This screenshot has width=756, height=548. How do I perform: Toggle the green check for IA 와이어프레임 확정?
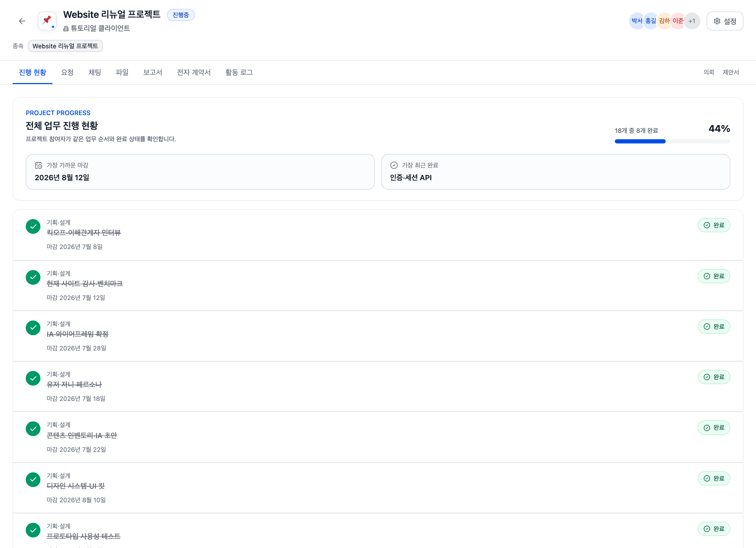click(33, 328)
